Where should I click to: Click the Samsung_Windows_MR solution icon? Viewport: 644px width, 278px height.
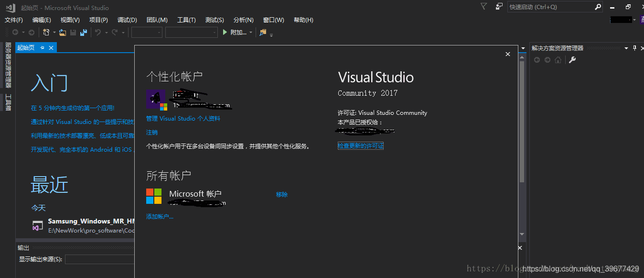coord(38,226)
